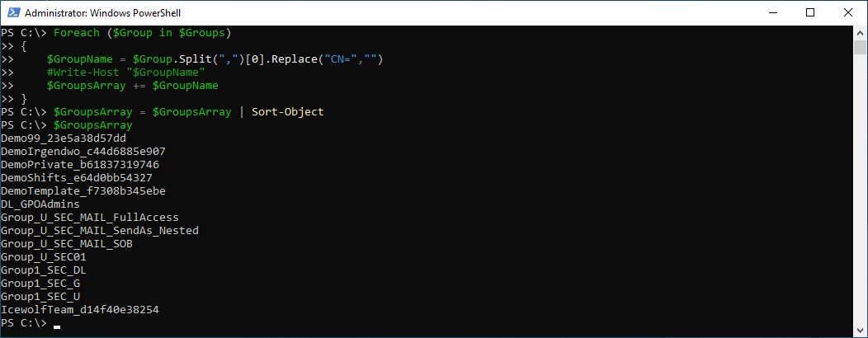Click the DL_GPOAdmins output line

pos(40,204)
